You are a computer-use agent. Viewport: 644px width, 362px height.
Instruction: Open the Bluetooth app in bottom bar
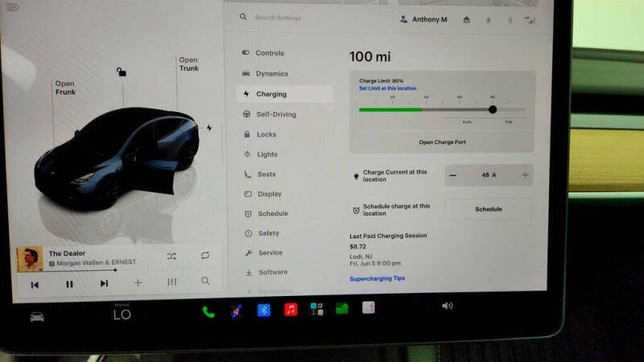point(264,311)
